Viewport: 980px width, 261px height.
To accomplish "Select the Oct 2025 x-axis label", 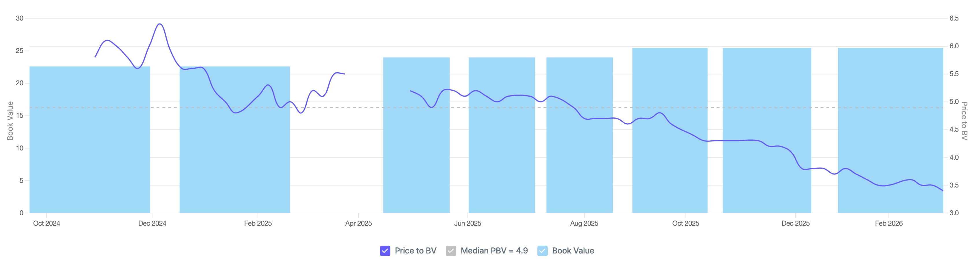I will 685,223.
